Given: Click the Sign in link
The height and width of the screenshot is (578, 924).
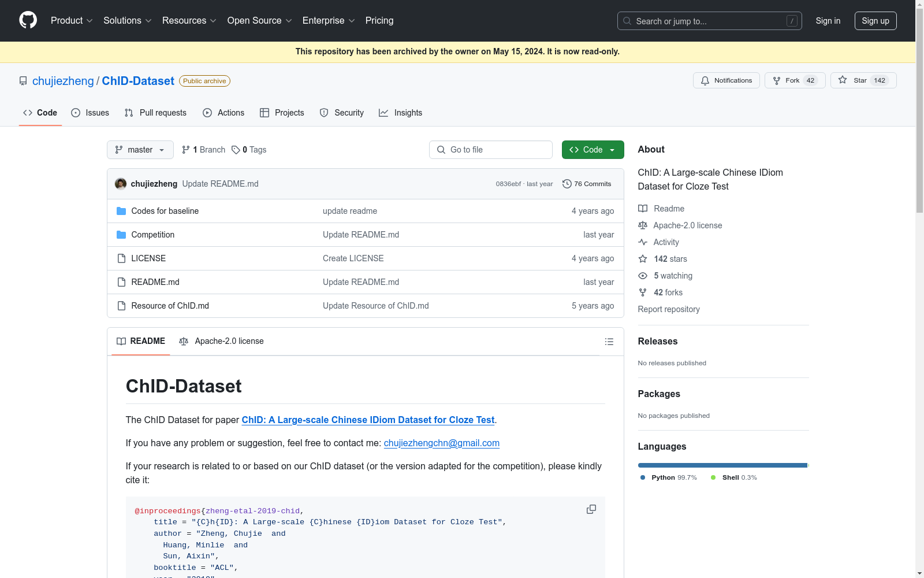Looking at the screenshot, I should [x=828, y=21].
